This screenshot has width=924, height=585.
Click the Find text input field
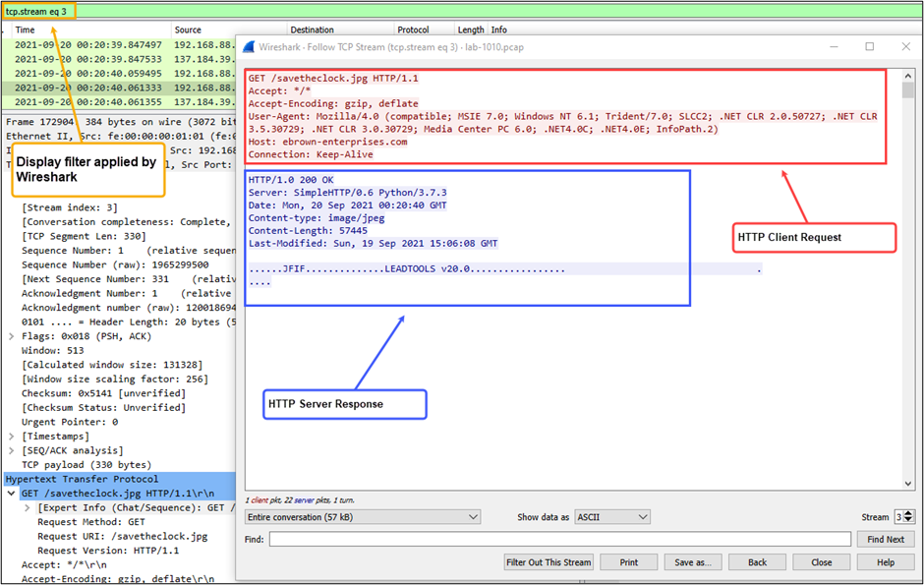pyautogui.click(x=559, y=539)
